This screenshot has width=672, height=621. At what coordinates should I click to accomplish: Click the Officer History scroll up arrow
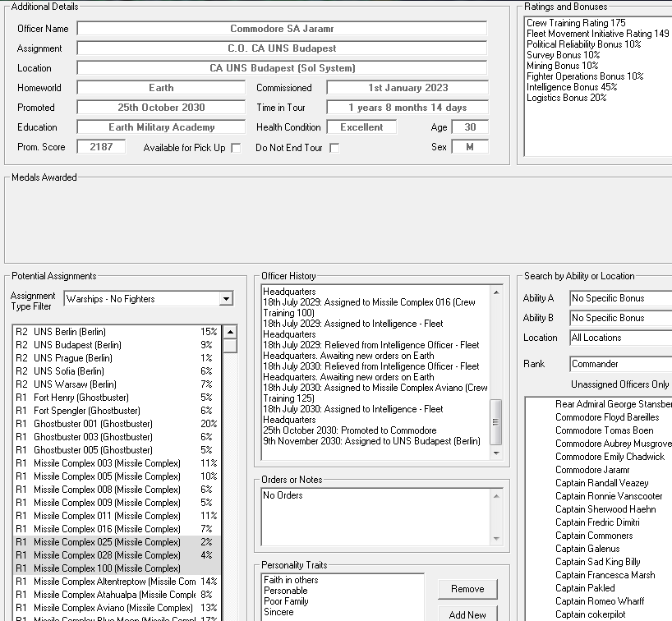click(496, 292)
